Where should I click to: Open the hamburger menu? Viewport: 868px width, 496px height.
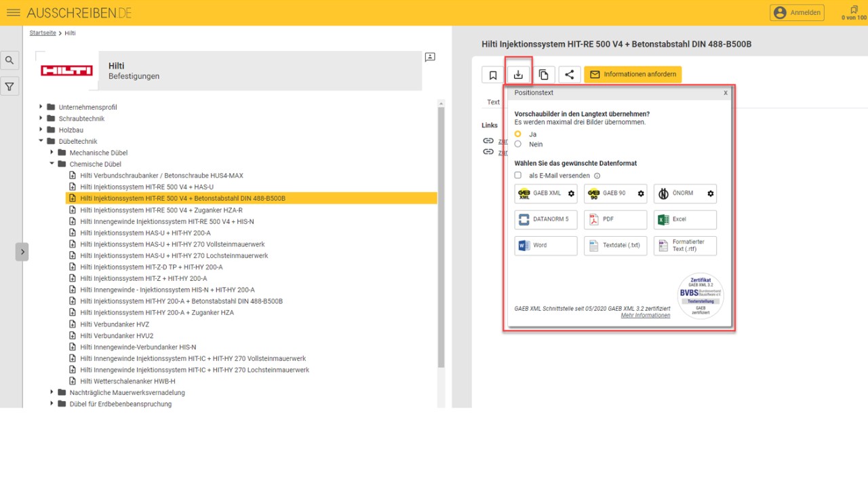coord(13,13)
